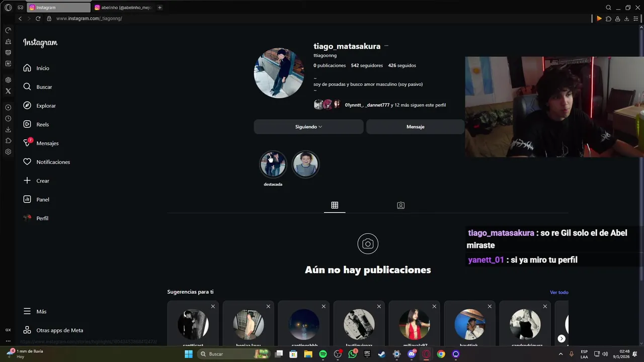Open the Opera menu logo
The width and height of the screenshot is (644, 362).
(8, 8)
